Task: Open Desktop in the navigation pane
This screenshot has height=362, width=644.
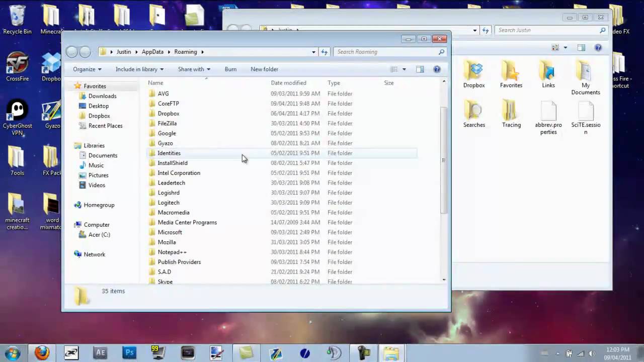Action: [x=98, y=106]
